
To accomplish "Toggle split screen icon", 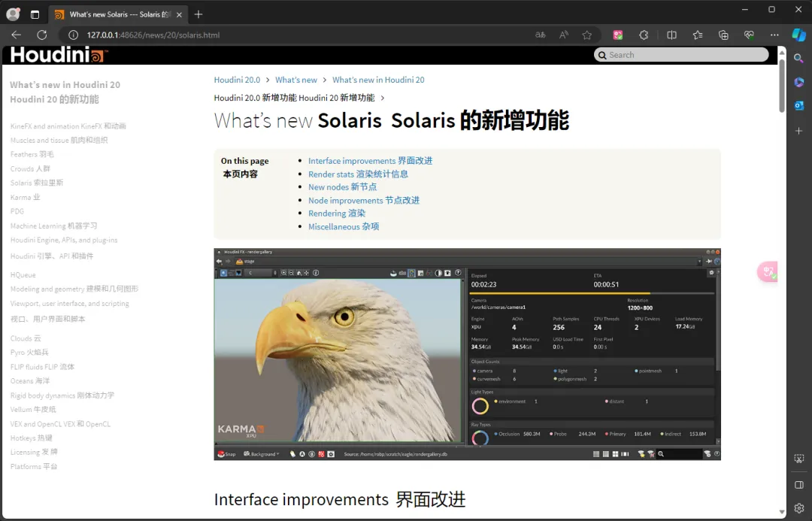I will [x=671, y=35].
